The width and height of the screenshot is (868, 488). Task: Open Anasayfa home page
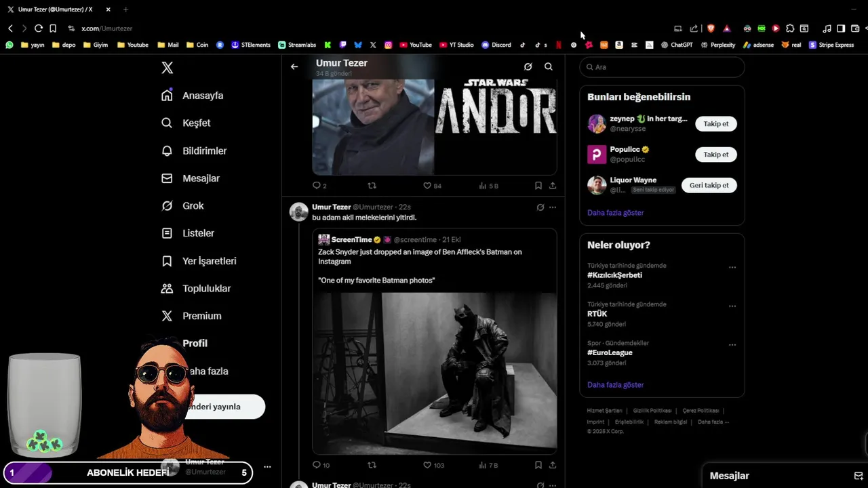point(193,96)
